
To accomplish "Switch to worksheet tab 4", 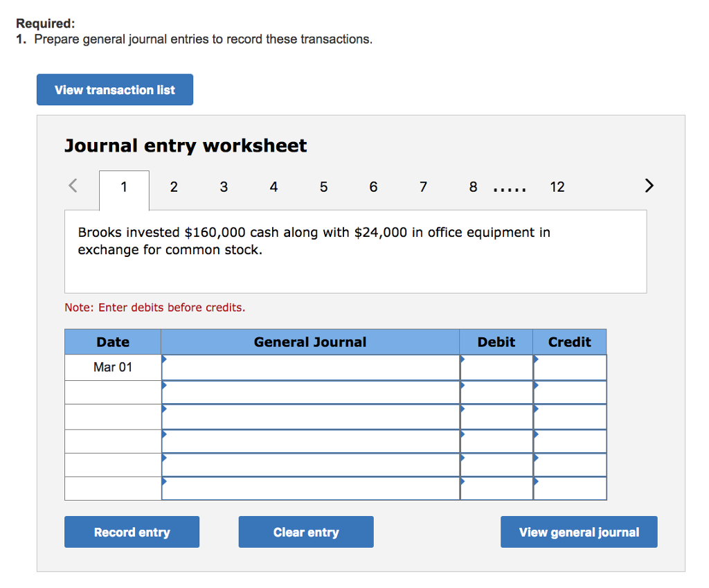I will click(273, 187).
